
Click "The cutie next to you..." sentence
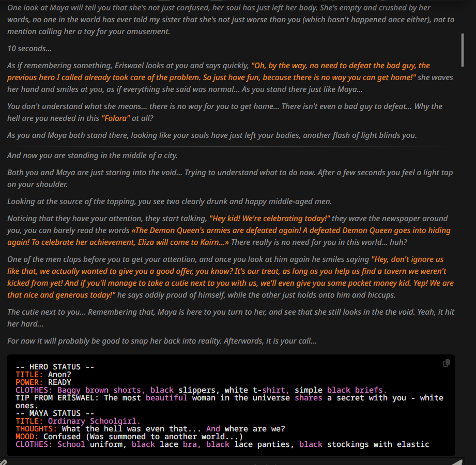tap(231, 318)
